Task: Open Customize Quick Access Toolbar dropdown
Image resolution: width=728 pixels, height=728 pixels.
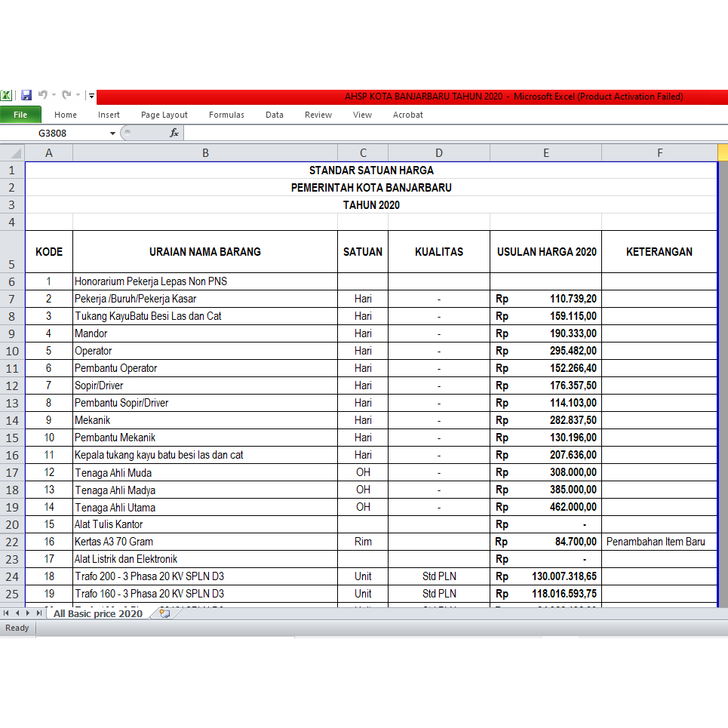Action: (x=91, y=96)
